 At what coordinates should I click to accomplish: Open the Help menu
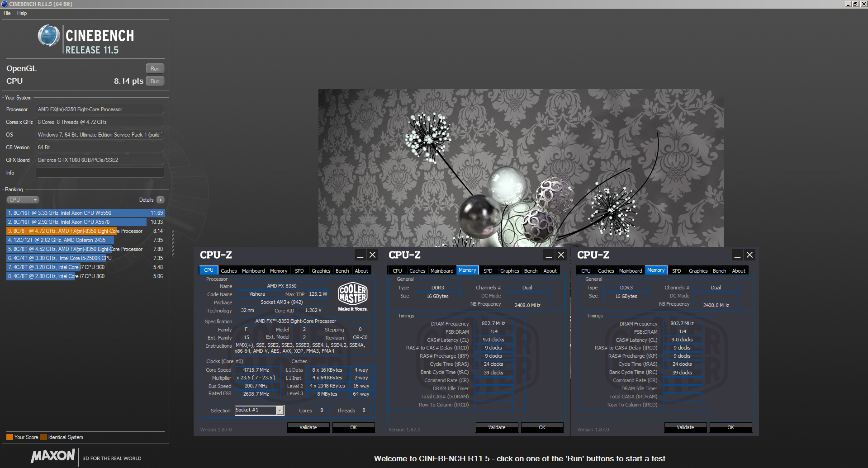tap(22, 13)
